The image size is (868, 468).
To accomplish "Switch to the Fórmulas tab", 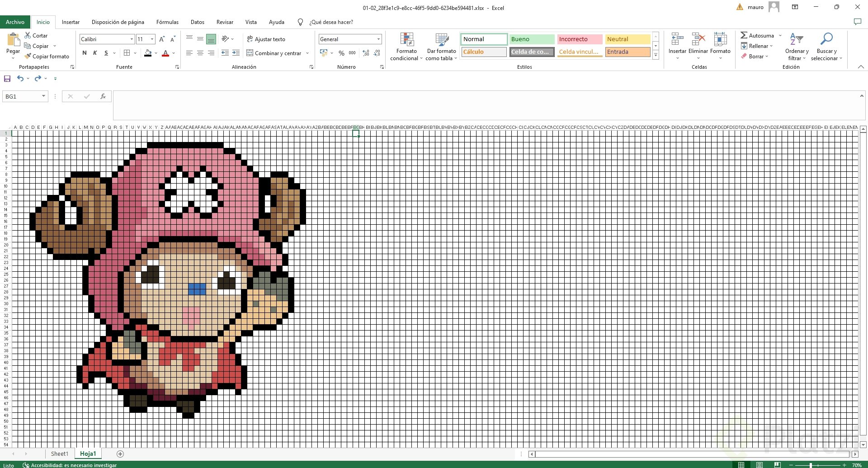I will point(167,22).
